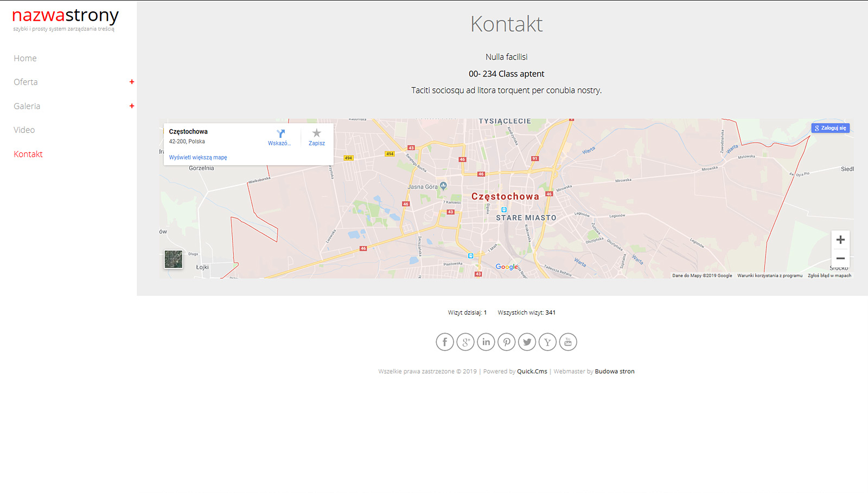Click 'Wyświetl większą mapę' link
This screenshot has height=493, width=868.
click(x=198, y=157)
